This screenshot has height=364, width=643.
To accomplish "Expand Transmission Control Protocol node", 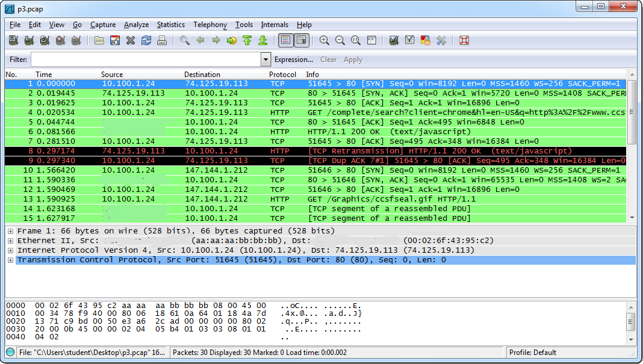I will [11, 261].
